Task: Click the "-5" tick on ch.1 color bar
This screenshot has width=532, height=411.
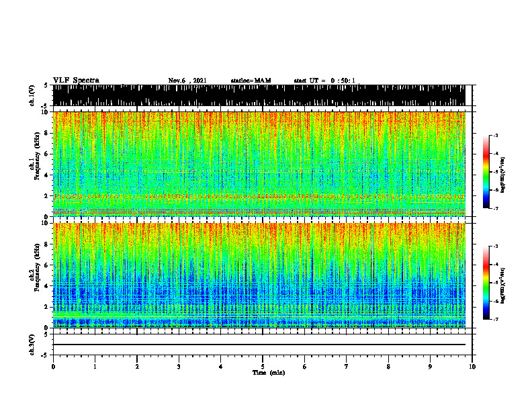Action: point(496,172)
